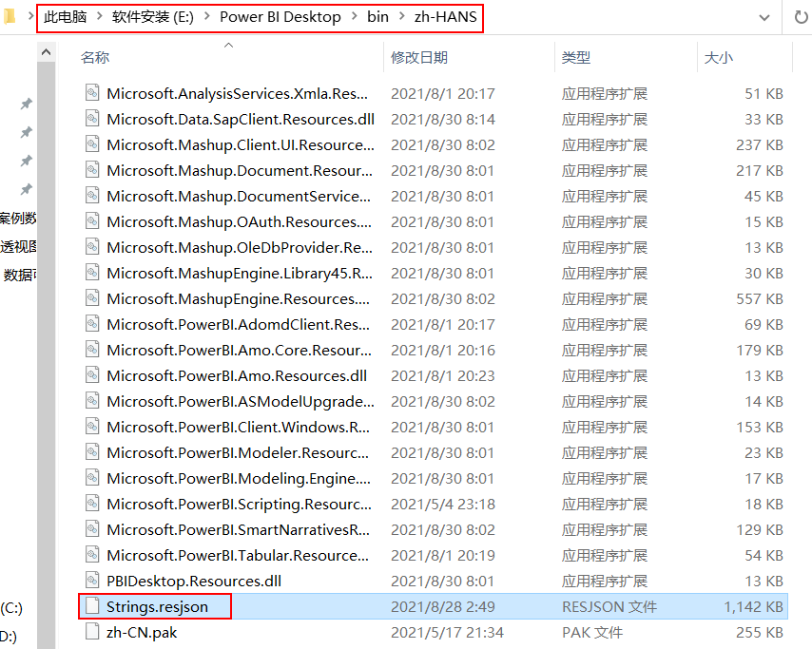Screen dimensions: 812x649
Task: Click icon of Microsoft.PowerBI.Tabular.Resource... file
Action: (92, 555)
